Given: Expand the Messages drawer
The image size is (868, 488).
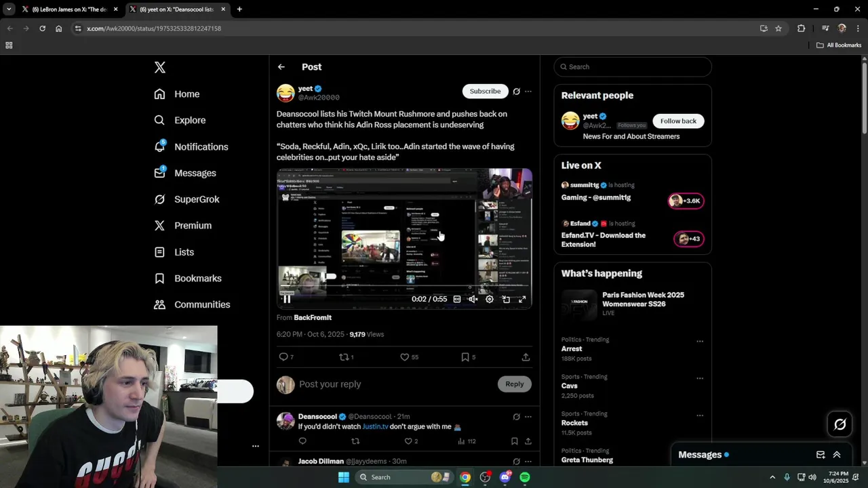Looking at the screenshot, I should [837, 455].
